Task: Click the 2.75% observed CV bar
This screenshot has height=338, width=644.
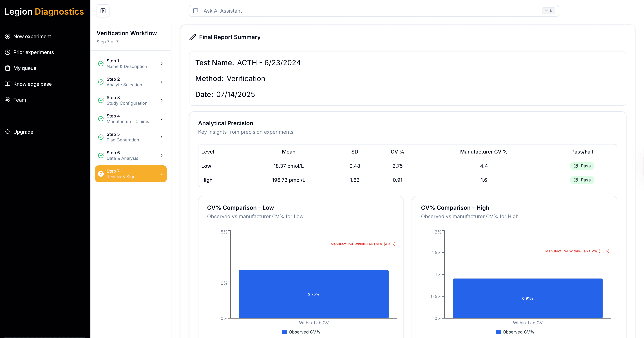Action: pos(314,294)
